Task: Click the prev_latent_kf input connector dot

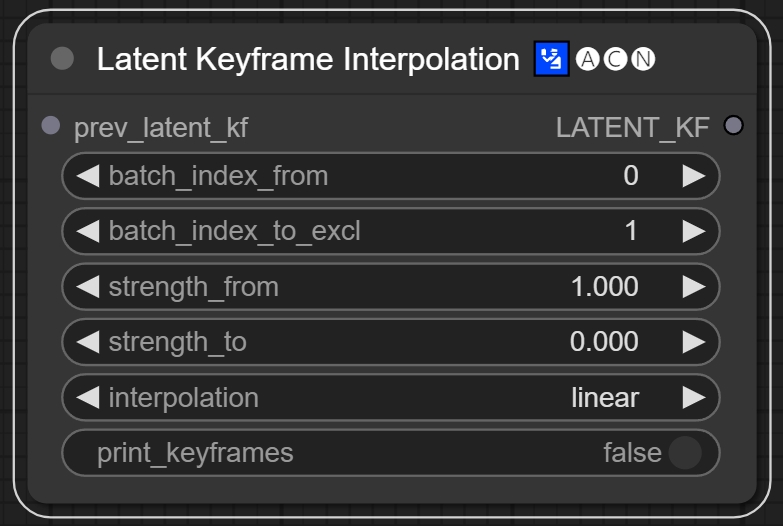Action: [51, 126]
